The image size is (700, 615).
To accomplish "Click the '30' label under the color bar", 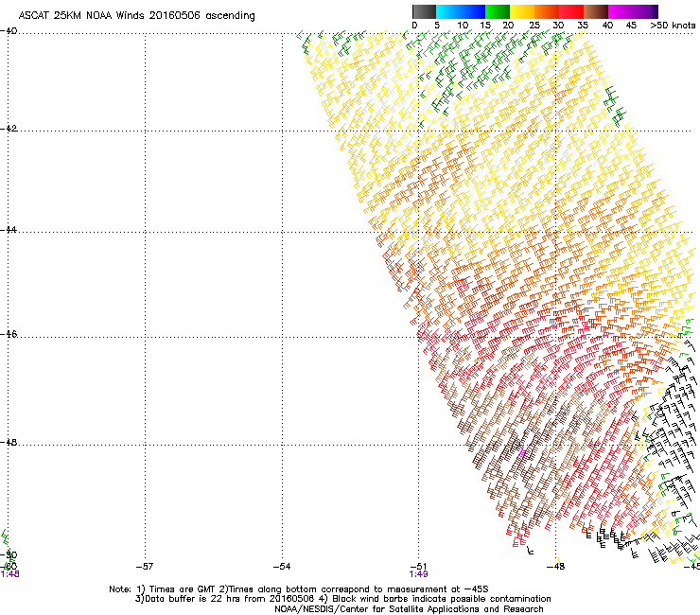I will click(x=558, y=26).
